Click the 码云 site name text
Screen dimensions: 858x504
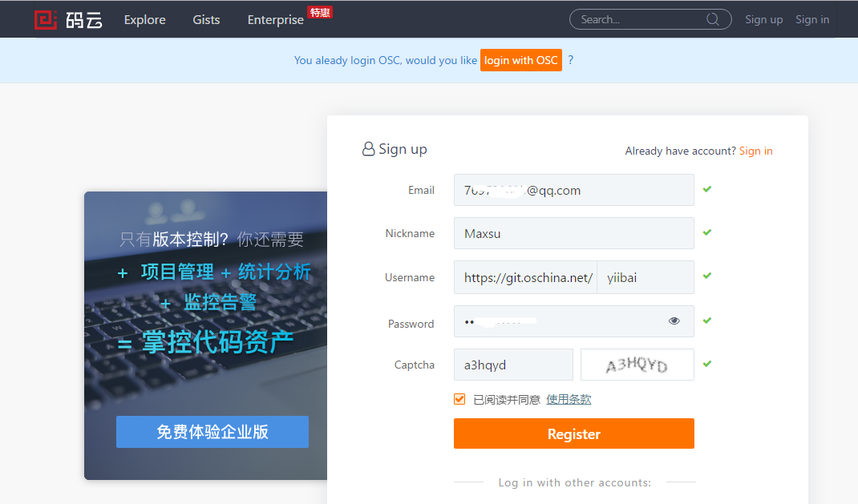tap(84, 20)
